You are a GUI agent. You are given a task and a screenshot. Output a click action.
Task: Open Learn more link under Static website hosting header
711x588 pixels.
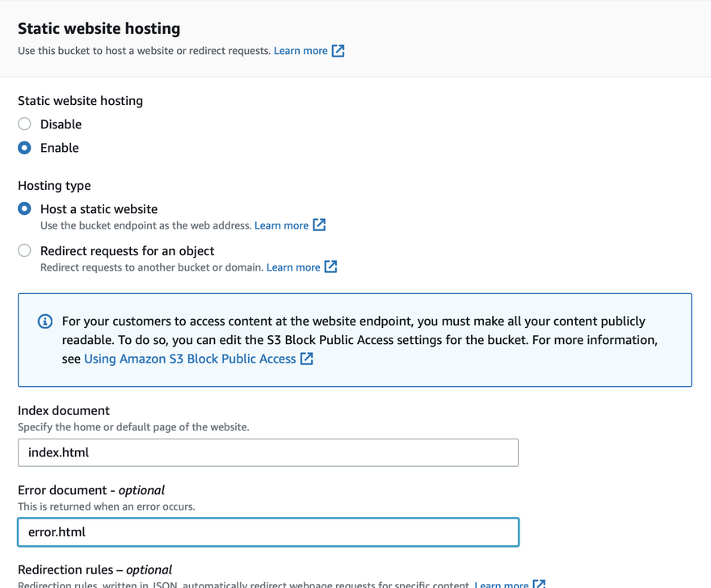coord(301,51)
